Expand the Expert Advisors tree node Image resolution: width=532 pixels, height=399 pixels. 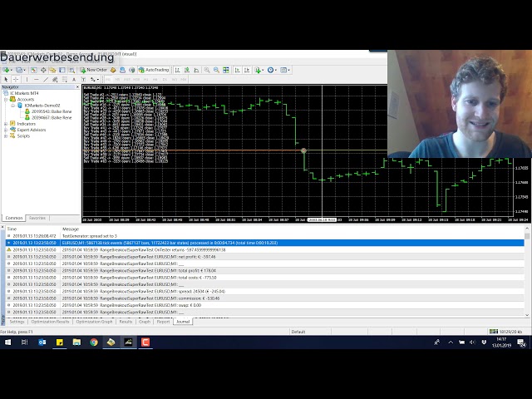click(4, 130)
